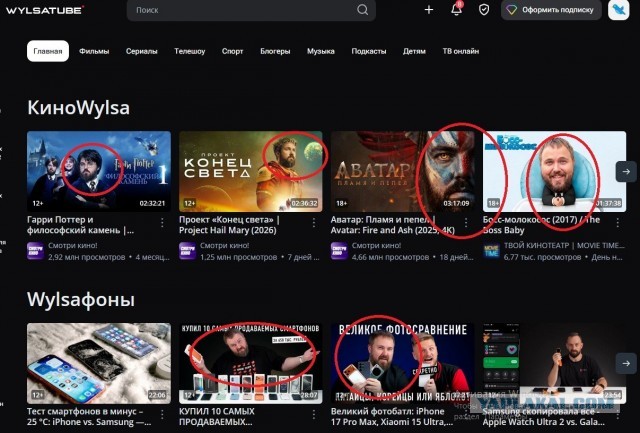Image resolution: width=640 pixels, height=433 pixels.
Task: Switch to the Сериалы tab
Action: (x=142, y=51)
